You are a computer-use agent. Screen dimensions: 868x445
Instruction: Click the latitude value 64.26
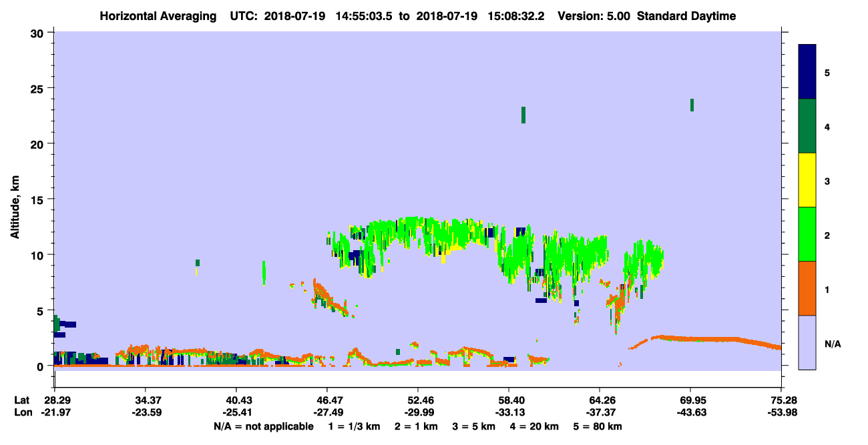point(599,400)
